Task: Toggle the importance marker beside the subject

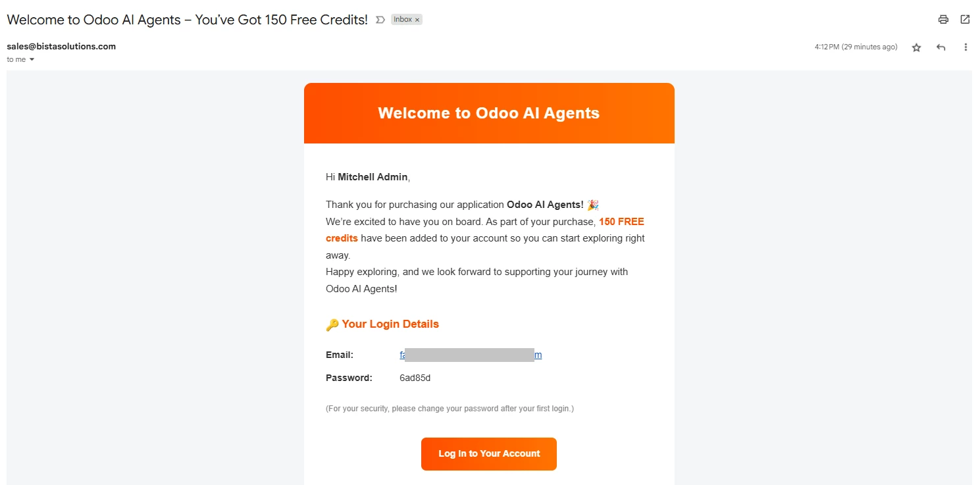Action: (380, 20)
